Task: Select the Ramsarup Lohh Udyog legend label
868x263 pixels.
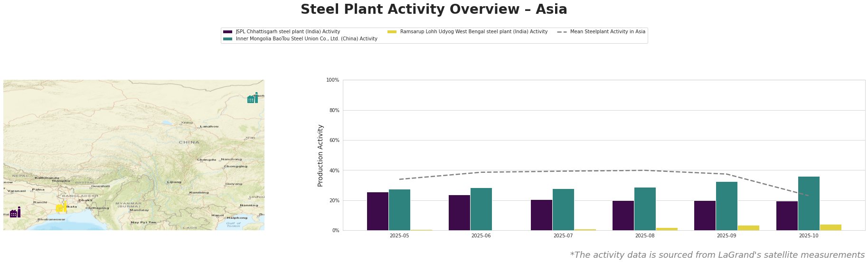Action: [473, 32]
